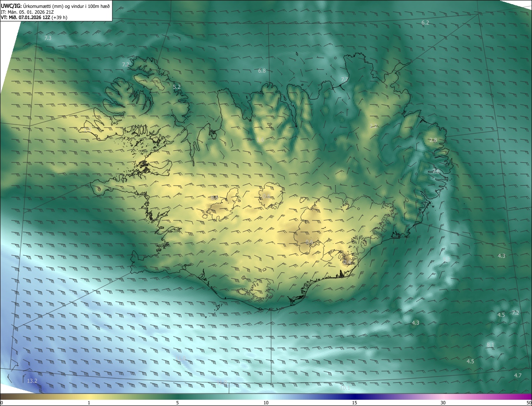Click the 4.7 value label on the map

517,375
